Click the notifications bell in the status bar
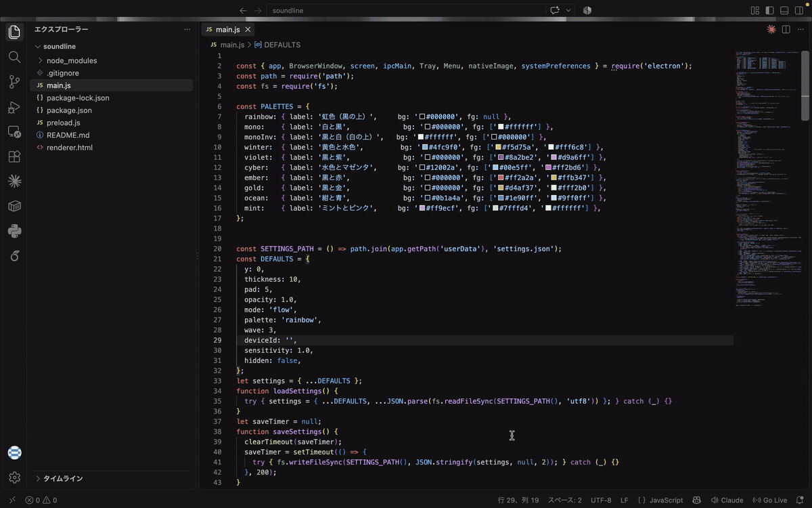This screenshot has height=508, width=812. pyautogui.click(x=800, y=501)
